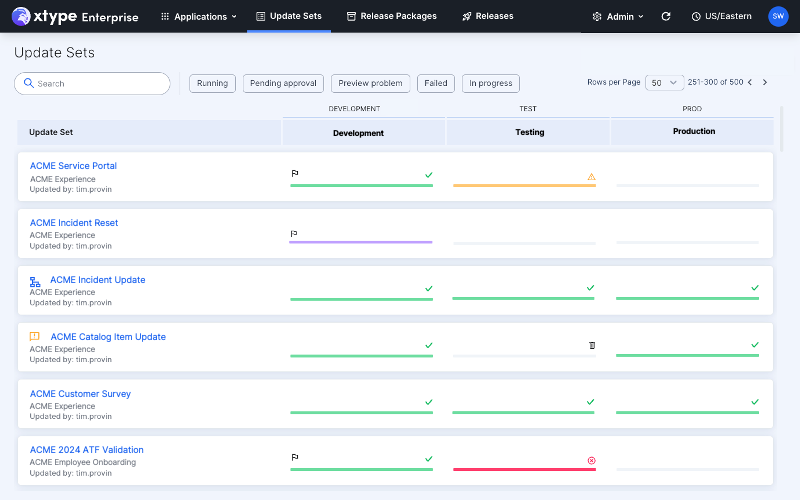Switch to the Update Sets tab
800x500 pixels.
tap(289, 16)
